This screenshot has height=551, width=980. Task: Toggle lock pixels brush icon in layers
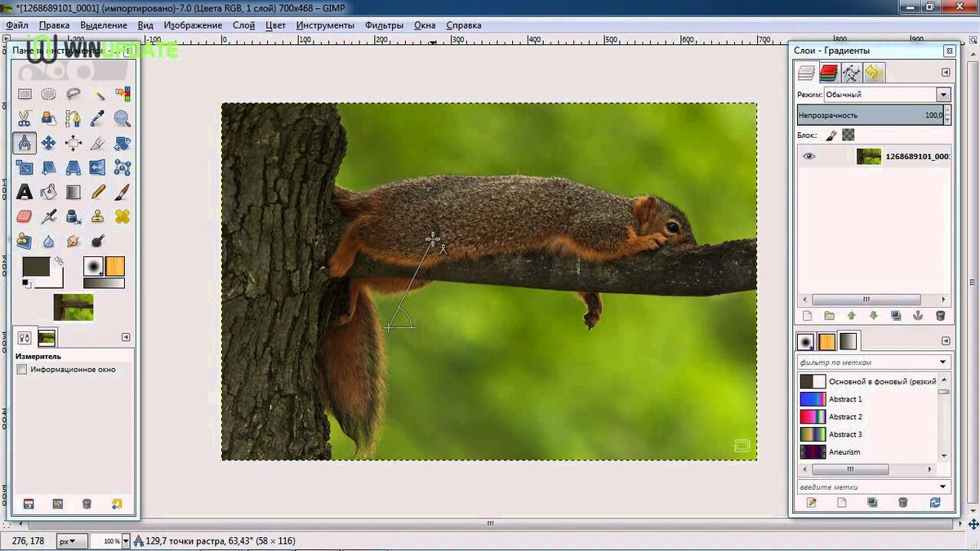(832, 136)
